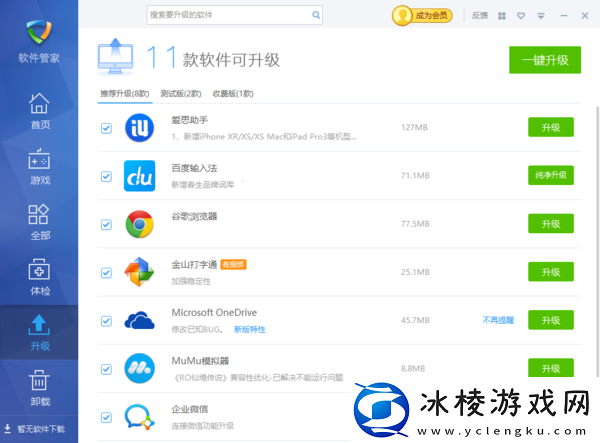Click 不再提醒 link for OneDrive
This screenshot has width=600, height=443.
tap(498, 320)
